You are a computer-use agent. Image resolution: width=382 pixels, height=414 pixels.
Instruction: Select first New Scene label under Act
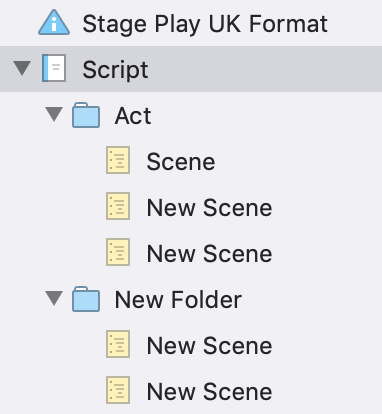(209, 208)
